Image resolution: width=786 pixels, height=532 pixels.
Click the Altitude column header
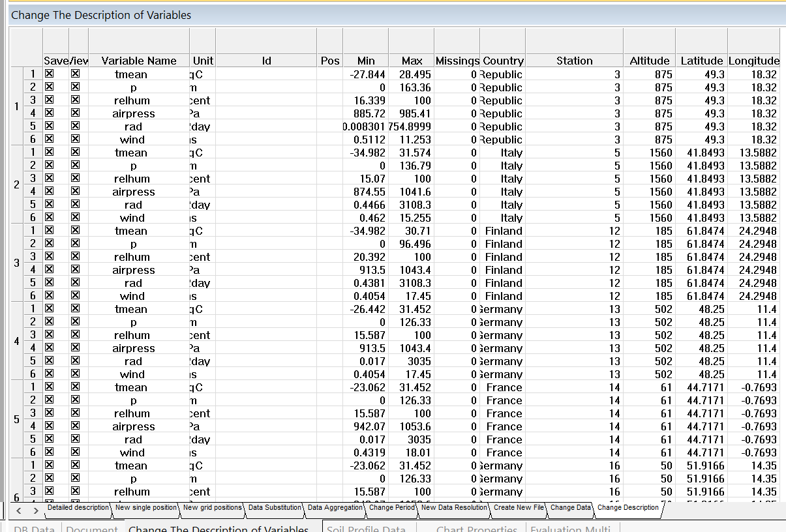[x=650, y=61]
